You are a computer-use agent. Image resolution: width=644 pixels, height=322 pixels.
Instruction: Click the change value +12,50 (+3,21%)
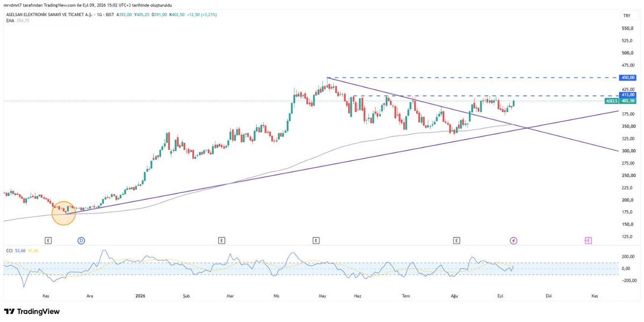pos(201,15)
